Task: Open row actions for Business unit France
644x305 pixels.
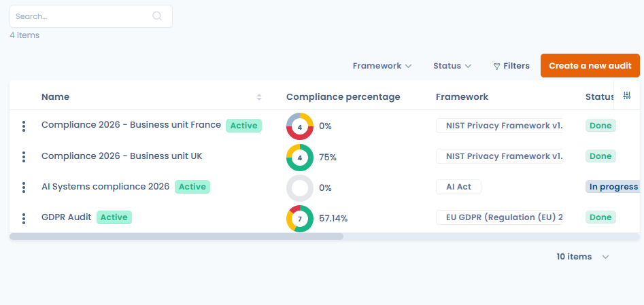Action: 24,126
